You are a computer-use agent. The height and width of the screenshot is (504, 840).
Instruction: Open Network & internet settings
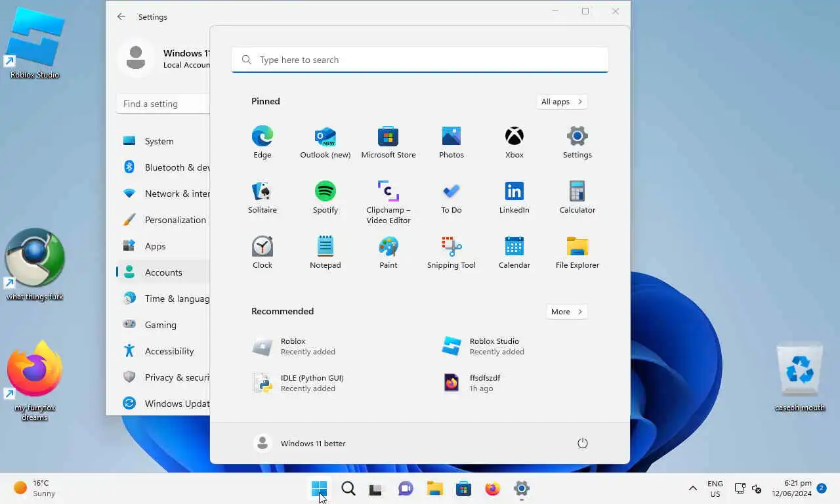click(x=163, y=194)
